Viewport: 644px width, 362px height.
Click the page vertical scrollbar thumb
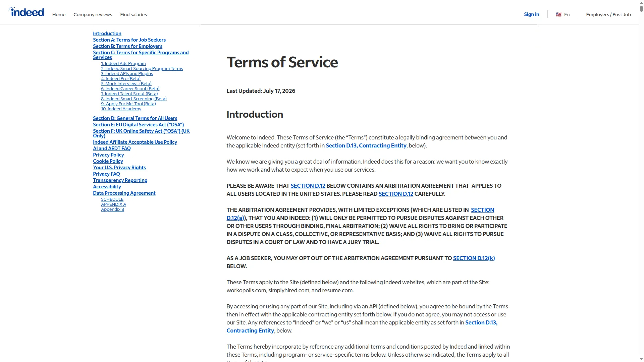(x=641, y=9)
